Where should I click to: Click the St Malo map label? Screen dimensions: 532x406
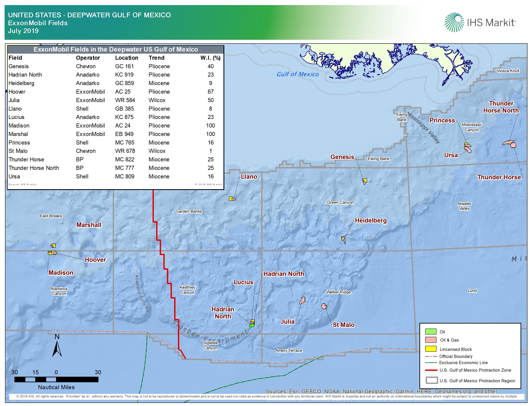(x=344, y=325)
